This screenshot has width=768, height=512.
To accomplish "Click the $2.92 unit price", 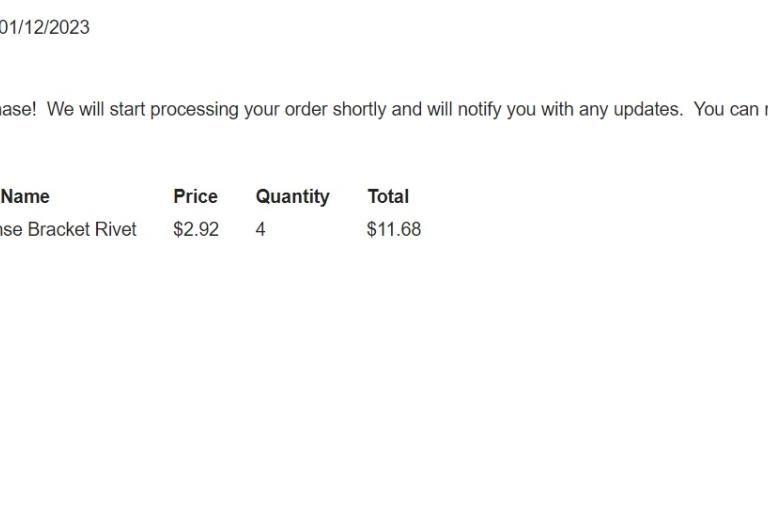I will (196, 229).
